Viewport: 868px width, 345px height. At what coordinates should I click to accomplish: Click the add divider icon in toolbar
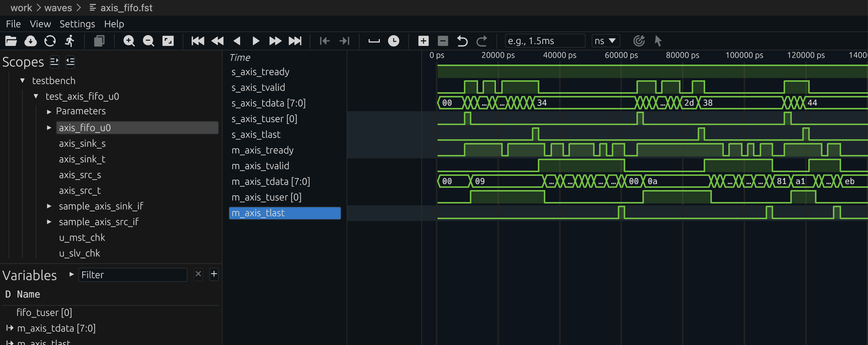pos(374,41)
